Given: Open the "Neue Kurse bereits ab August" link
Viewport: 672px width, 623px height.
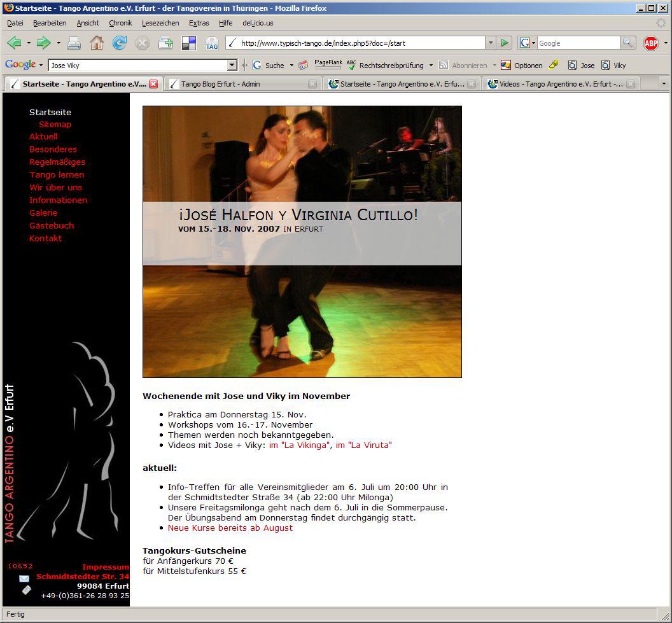Looking at the screenshot, I should (230, 528).
